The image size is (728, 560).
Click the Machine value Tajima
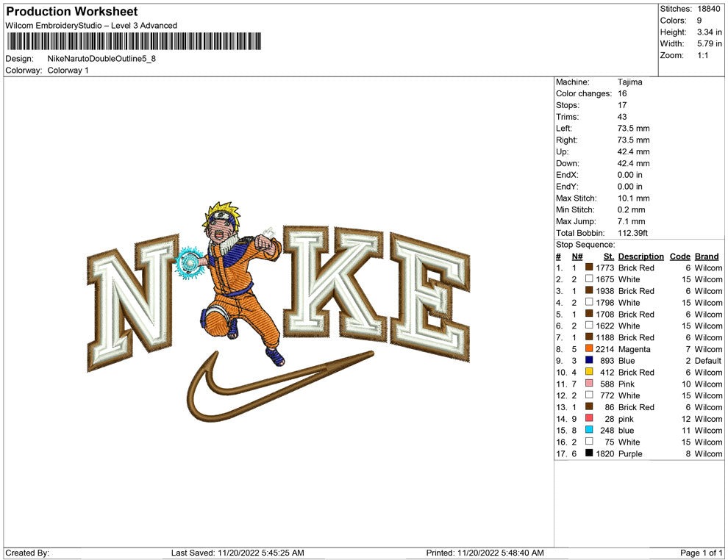coord(629,82)
